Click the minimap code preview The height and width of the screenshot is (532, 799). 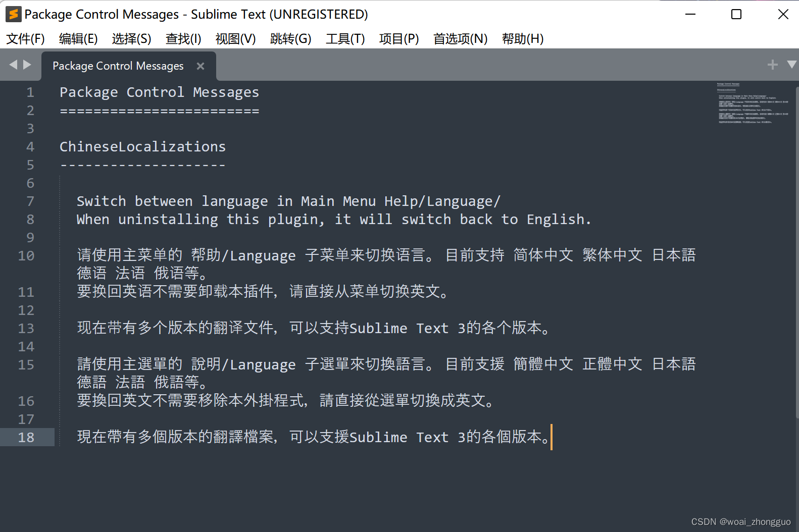752,103
